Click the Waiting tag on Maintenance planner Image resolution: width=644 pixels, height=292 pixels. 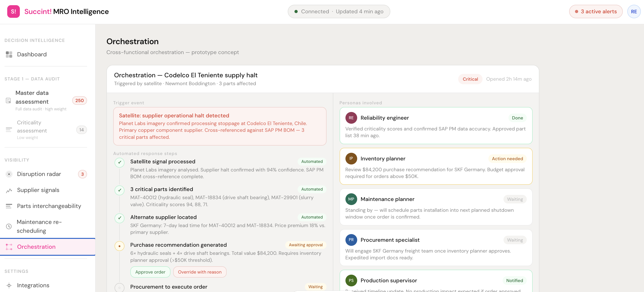tap(515, 199)
